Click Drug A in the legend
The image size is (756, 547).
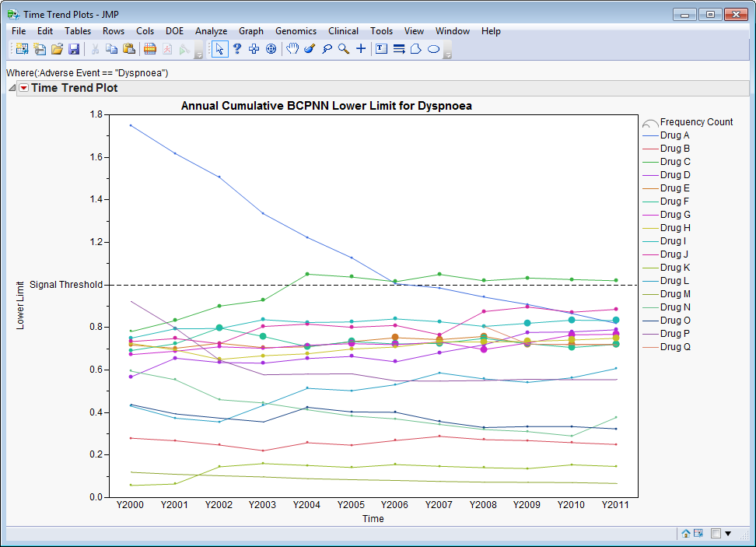click(x=674, y=135)
